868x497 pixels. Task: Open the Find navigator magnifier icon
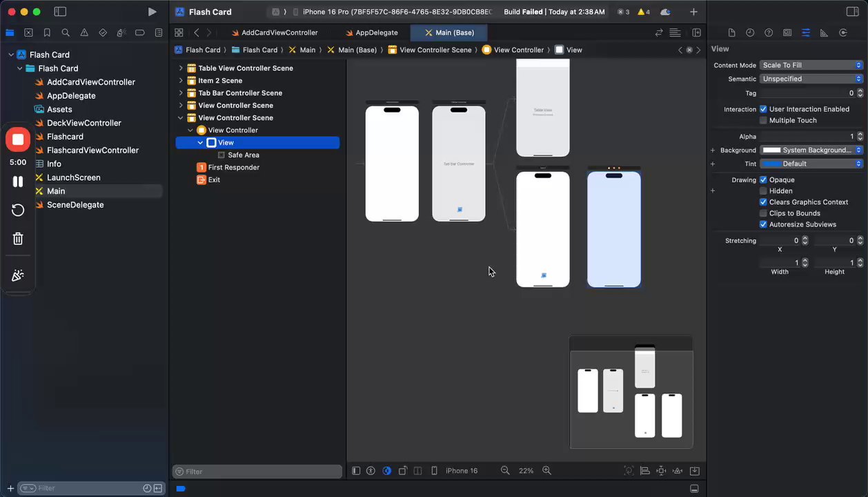click(66, 32)
